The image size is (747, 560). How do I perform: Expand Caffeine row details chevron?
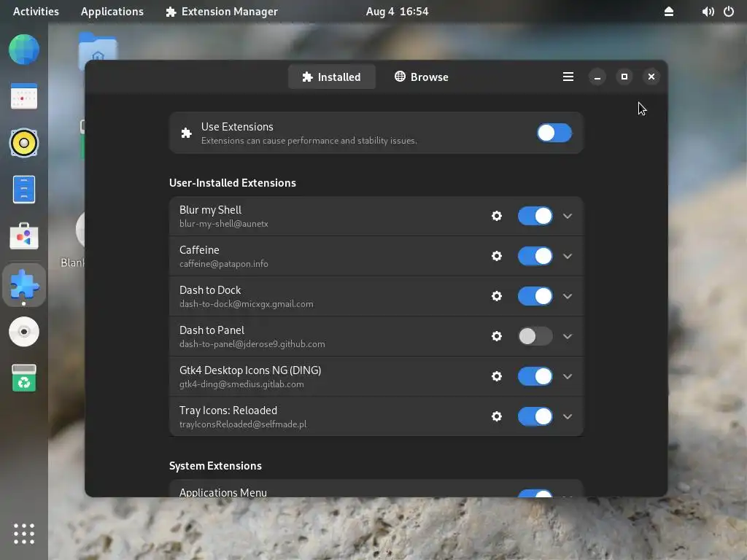[568, 256]
